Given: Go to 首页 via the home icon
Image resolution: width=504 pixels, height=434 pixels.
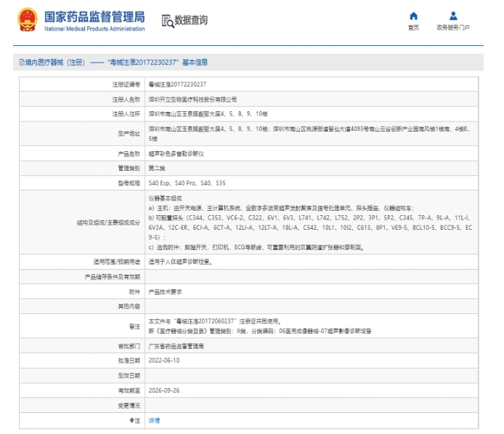Looking at the screenshot, I should coord(413,16).
